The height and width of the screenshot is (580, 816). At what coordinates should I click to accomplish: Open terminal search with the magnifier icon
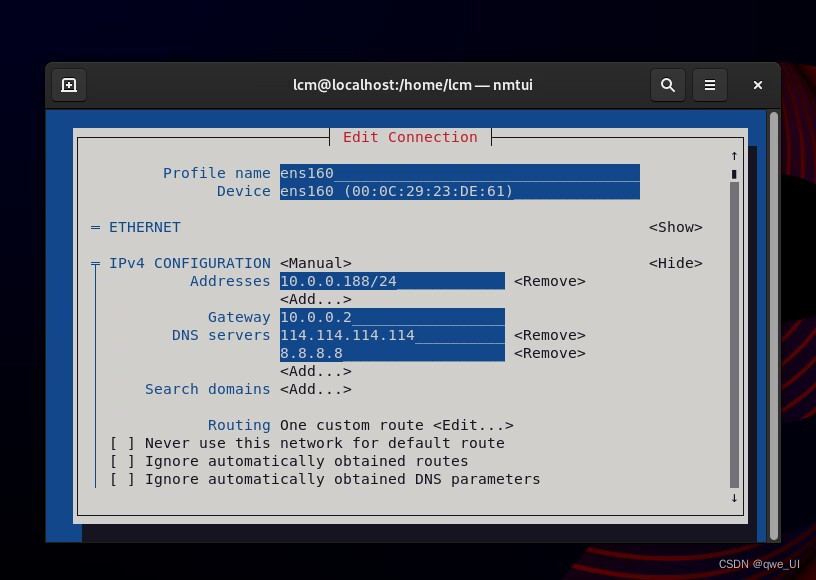pos(668,85)
